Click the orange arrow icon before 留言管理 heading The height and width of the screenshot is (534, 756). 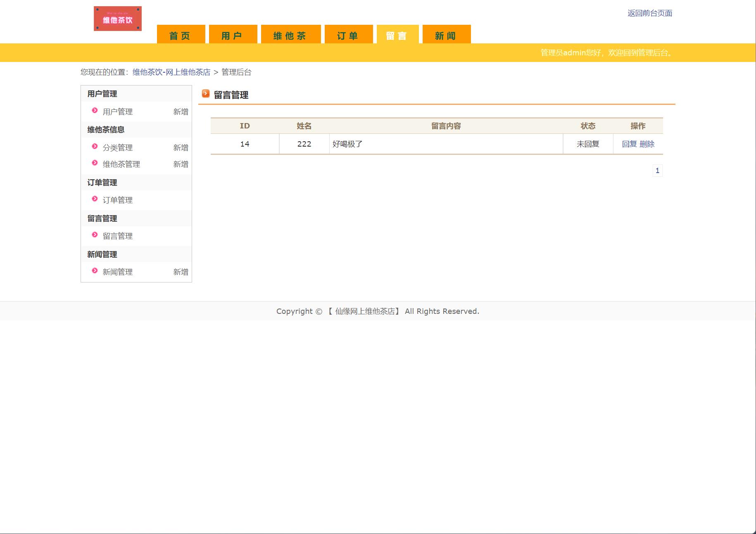click(x=205, y=94)
